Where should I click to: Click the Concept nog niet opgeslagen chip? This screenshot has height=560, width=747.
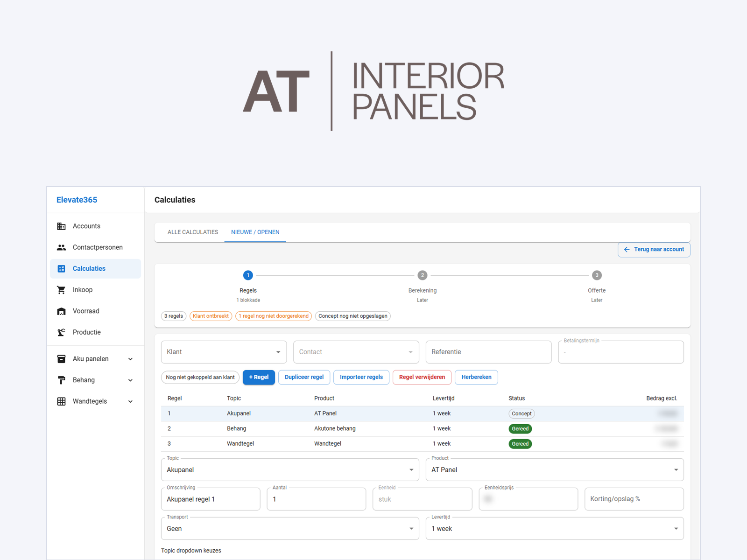(x=353, y=316)
